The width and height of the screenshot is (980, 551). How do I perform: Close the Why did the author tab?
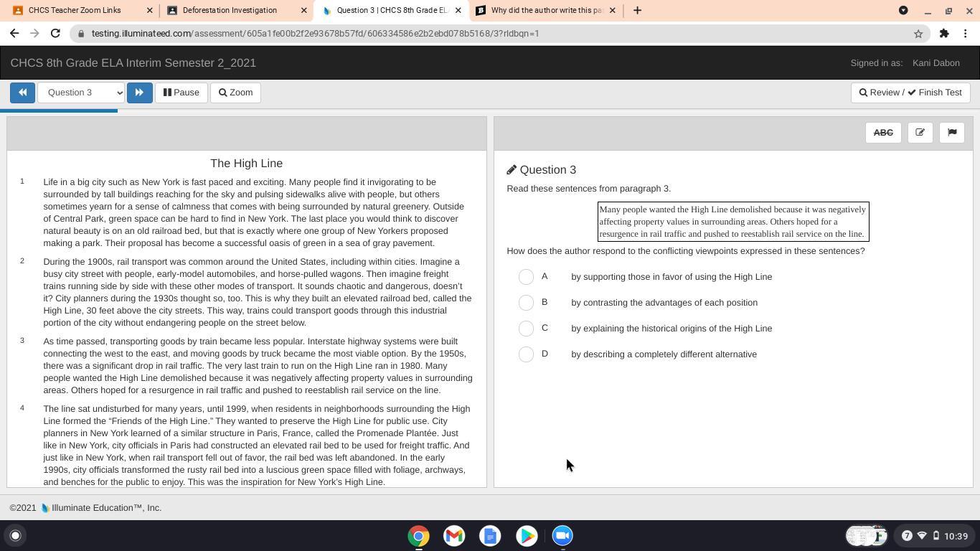click(612, 10)
